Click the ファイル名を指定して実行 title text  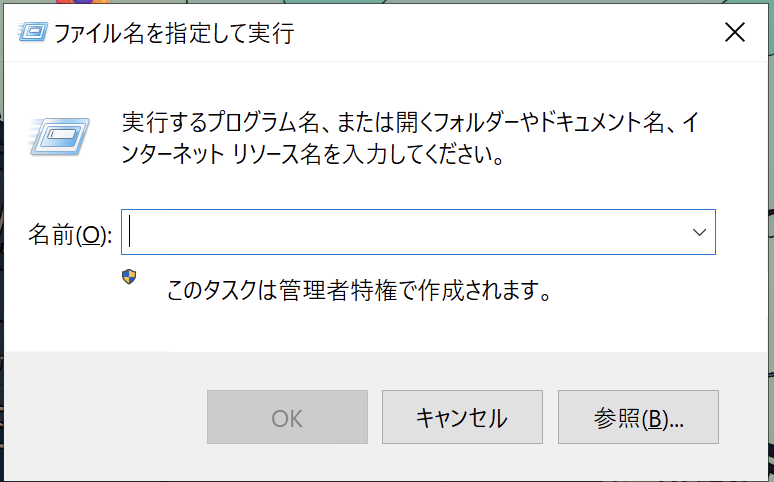[174, 34]
